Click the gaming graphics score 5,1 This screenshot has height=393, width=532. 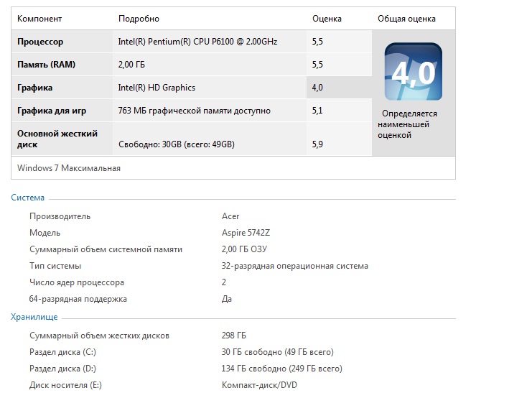tap(317, 111)
